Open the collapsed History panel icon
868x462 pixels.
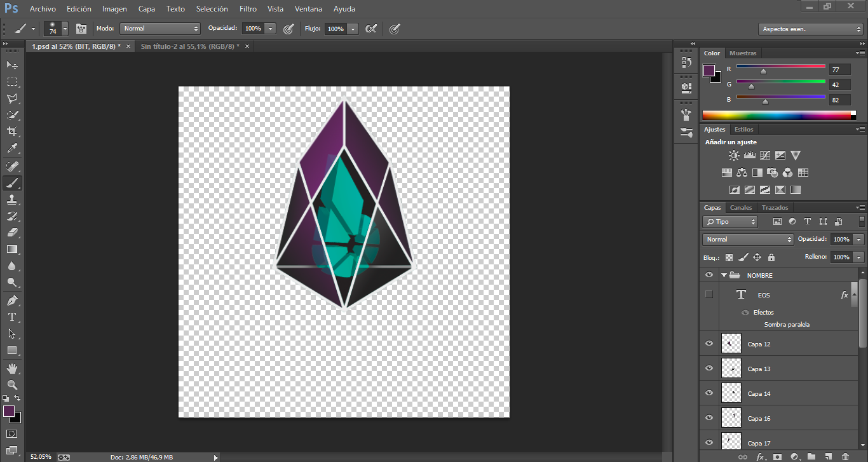click(x=686, y=62)
